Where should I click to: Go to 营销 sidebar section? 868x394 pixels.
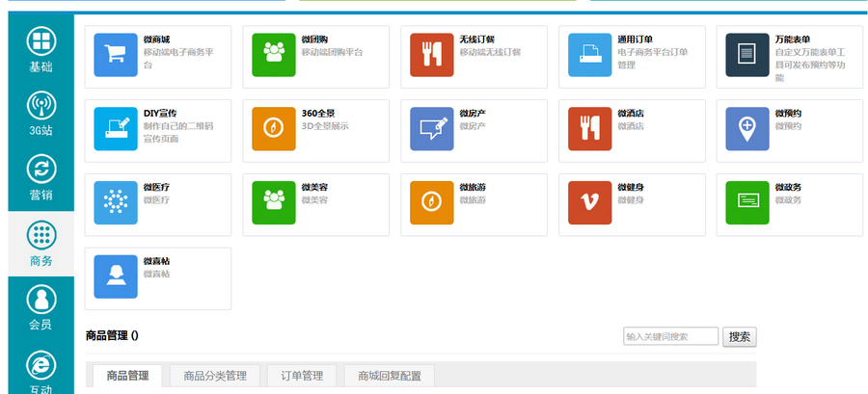41,177
